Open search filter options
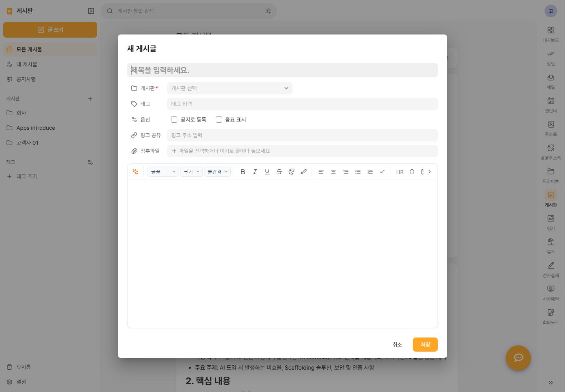Screen dimensions: 565x392 click(x=268, y=11)
